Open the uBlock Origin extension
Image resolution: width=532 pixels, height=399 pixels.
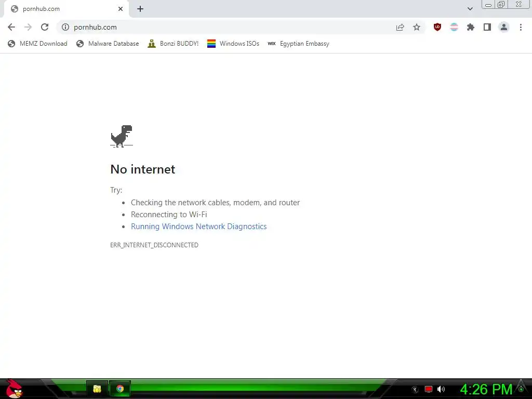tap(437, 27)
